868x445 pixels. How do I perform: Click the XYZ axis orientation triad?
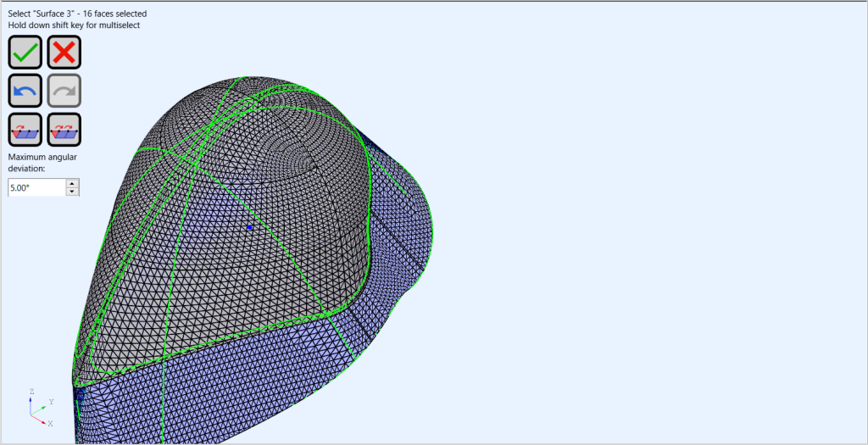(x=40, y=408)
